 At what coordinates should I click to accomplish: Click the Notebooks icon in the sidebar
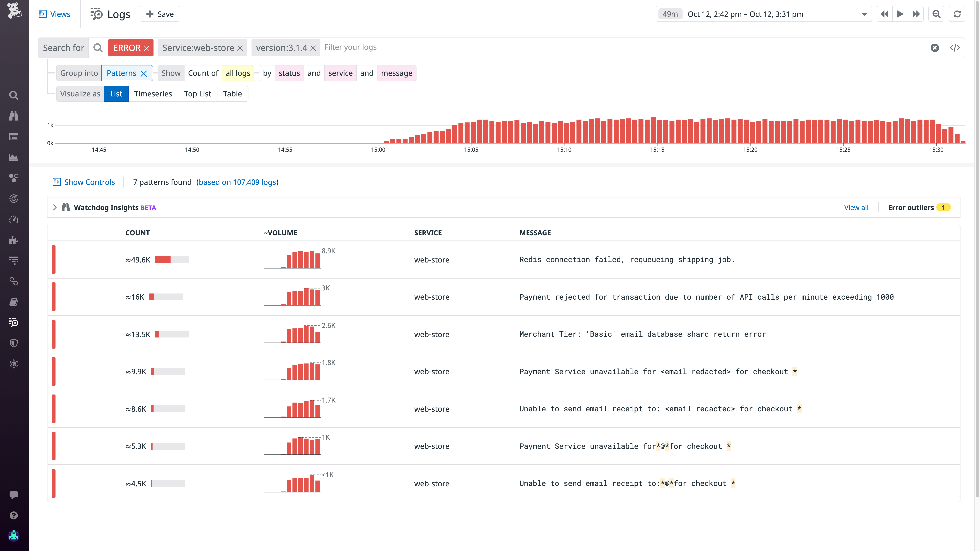coord(14,302)
